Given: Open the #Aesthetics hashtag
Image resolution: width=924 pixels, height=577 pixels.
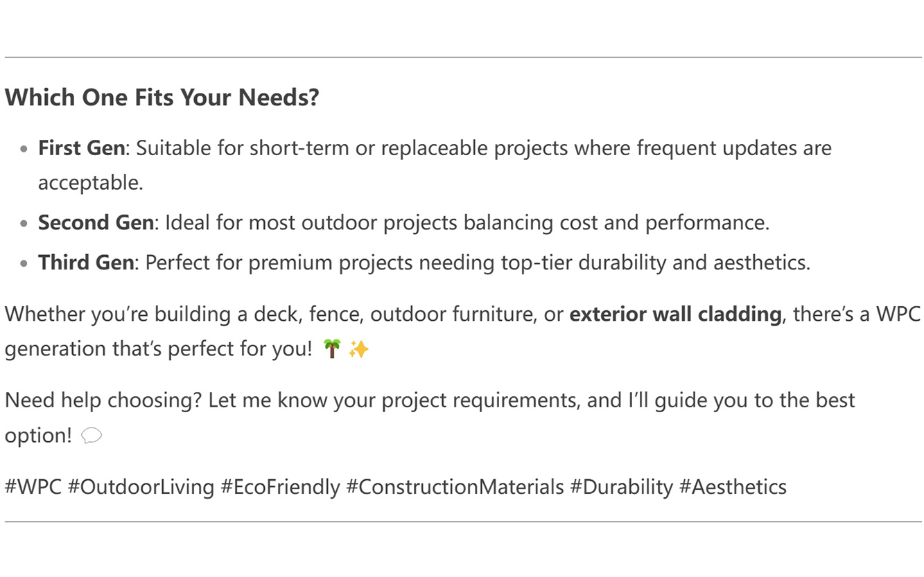Looking at the screenshot, I should point(733,487).
